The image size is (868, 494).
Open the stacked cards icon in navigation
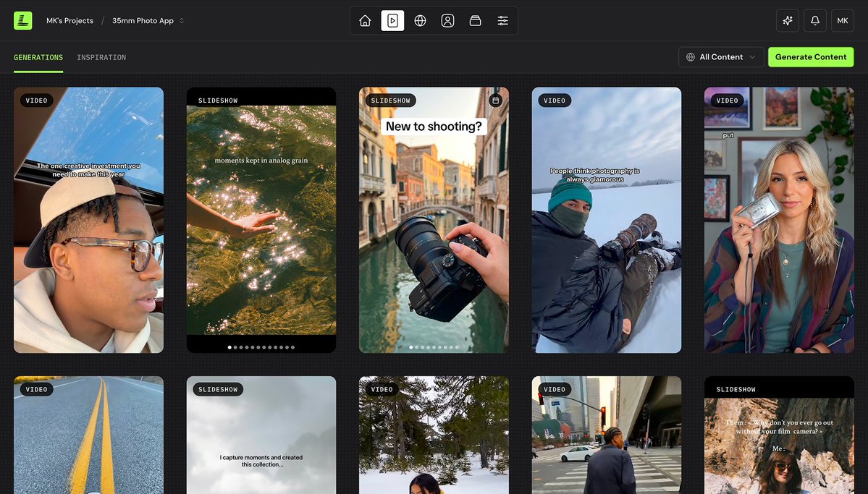tap(475, 20)
